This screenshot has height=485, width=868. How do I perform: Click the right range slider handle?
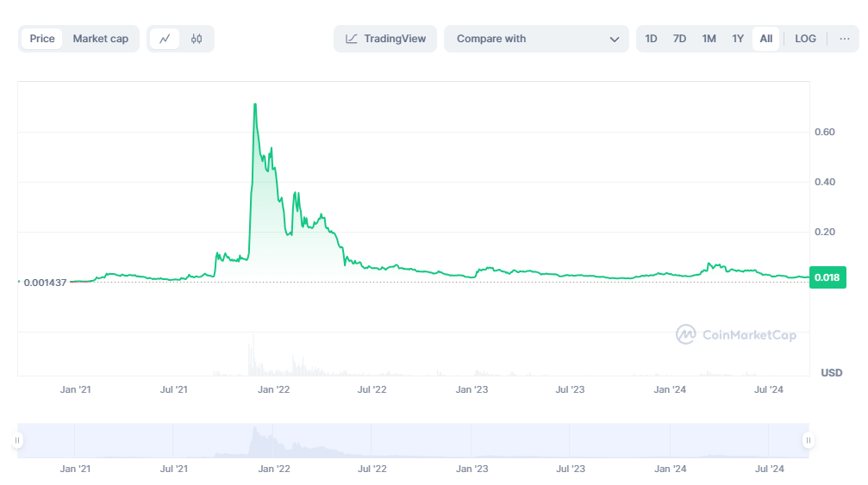pos(808,440)
